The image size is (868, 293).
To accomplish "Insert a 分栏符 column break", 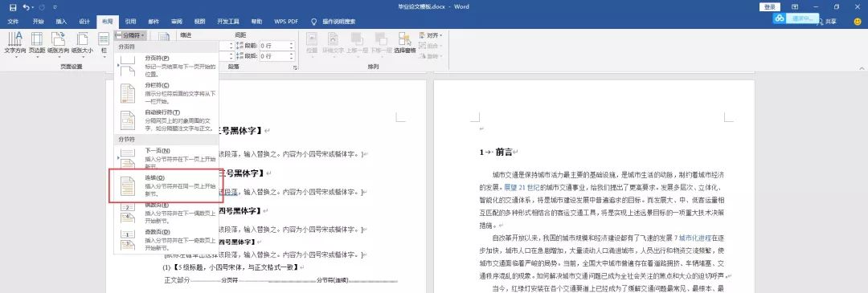I will [x=166, y=93].
